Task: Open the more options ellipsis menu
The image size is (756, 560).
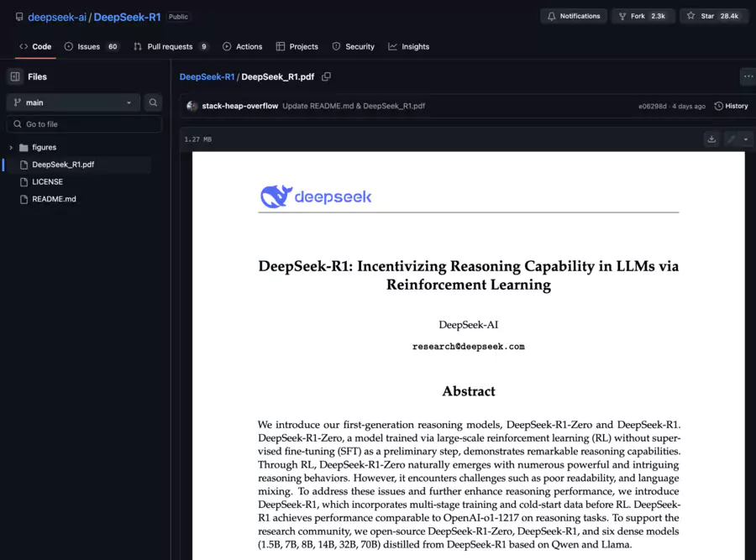Action: tap(748, 76)
